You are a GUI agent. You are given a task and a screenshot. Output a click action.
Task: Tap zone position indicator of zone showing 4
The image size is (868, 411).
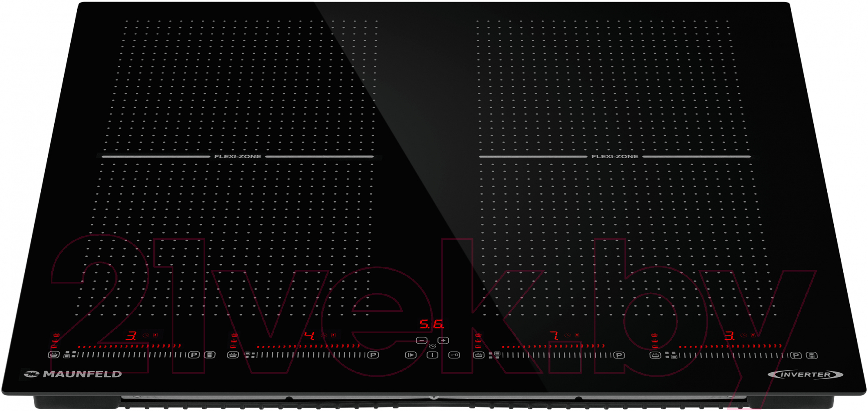click(x=249, y=355)
